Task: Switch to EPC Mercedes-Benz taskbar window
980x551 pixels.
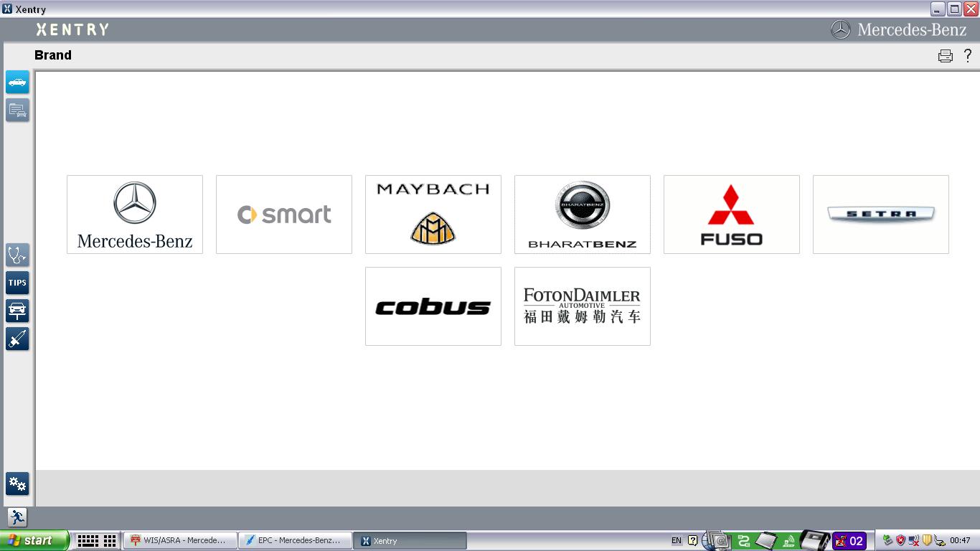Action: (x=295, y=540)
